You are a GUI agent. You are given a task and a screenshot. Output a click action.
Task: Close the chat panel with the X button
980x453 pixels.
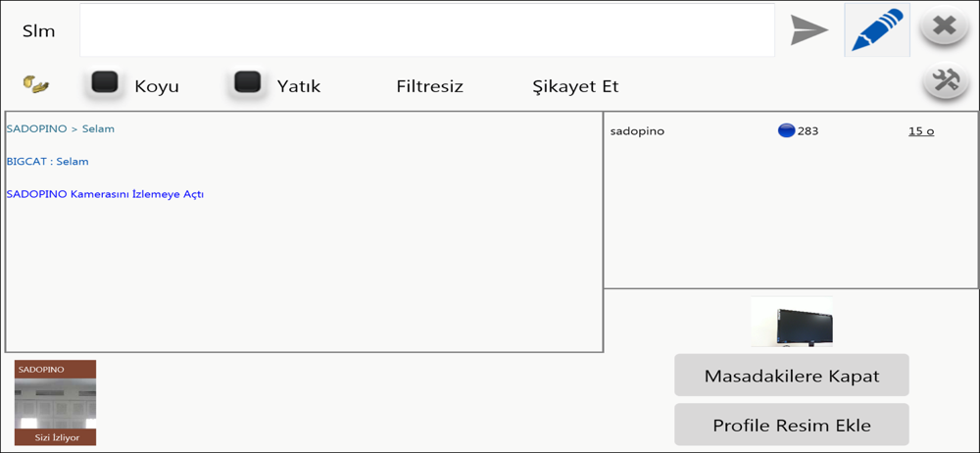[x=945, y=26]
